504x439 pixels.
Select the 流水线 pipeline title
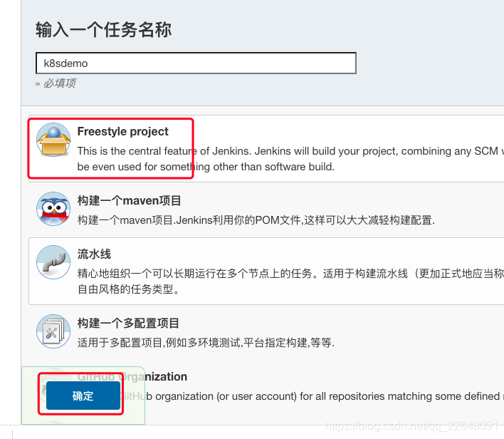click(x=94, y=254)
